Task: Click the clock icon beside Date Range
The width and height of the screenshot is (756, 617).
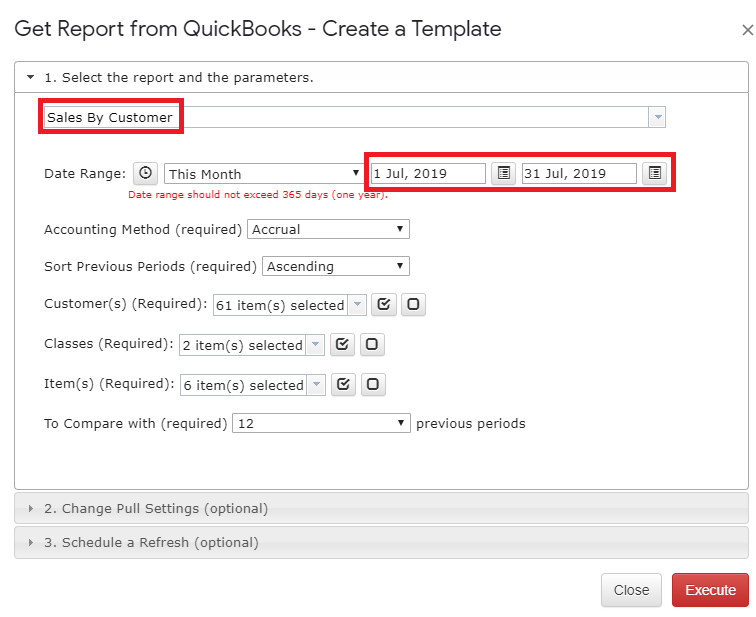Action: [146, 173]
